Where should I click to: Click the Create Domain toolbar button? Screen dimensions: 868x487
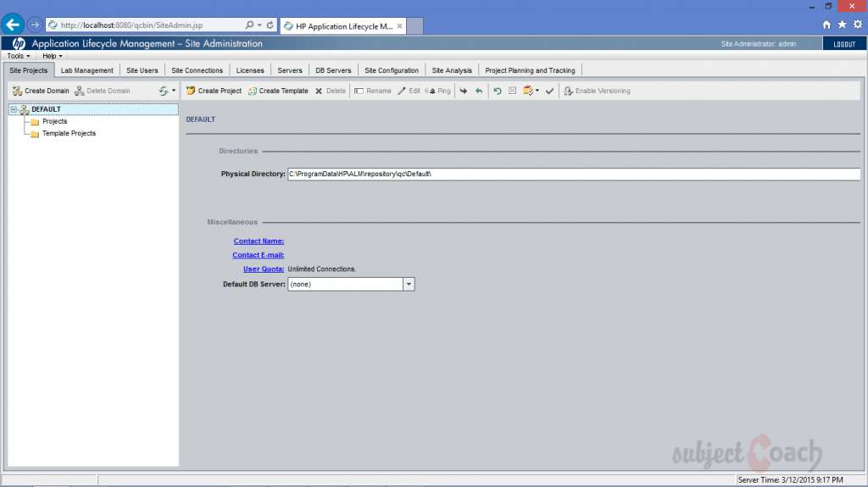pyautogui.click(x=41, y=91)
